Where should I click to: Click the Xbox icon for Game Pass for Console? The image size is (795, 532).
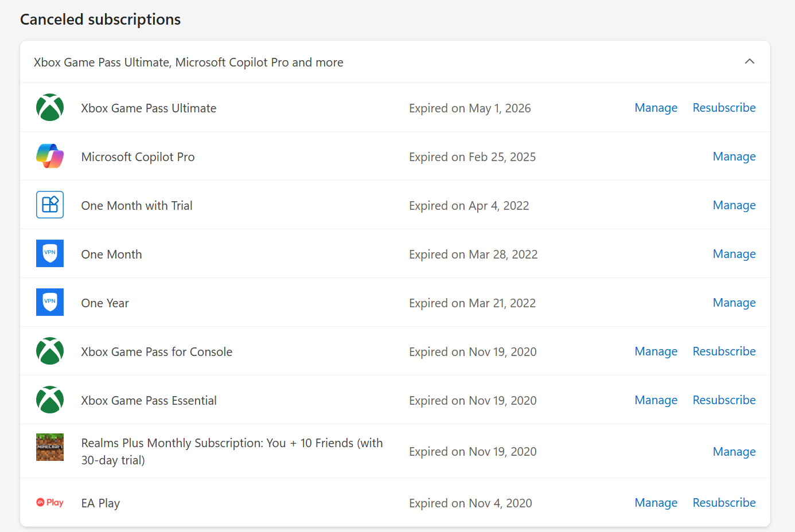pyautogui.click(x=50, y=351)
